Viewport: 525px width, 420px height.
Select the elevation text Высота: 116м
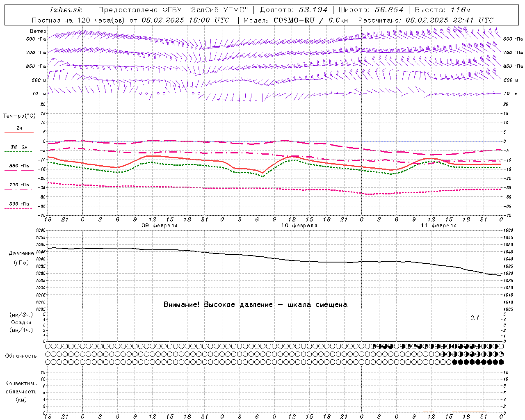coord(443,10)
